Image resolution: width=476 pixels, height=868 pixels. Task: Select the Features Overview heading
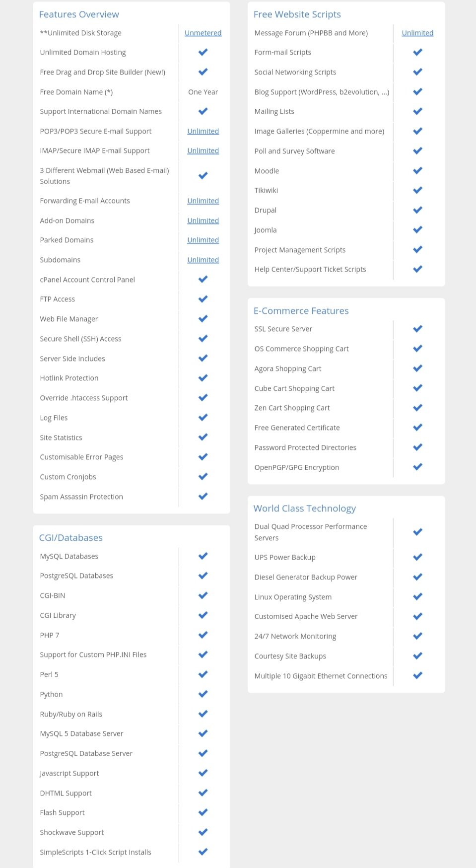79,14
